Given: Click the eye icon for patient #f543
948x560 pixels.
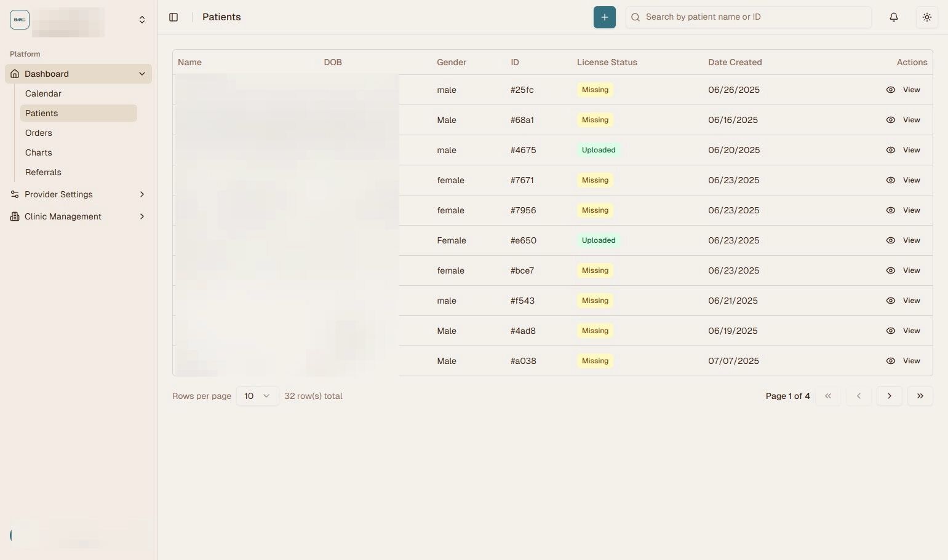Looking at the screenshot, I should pos(890,301).
